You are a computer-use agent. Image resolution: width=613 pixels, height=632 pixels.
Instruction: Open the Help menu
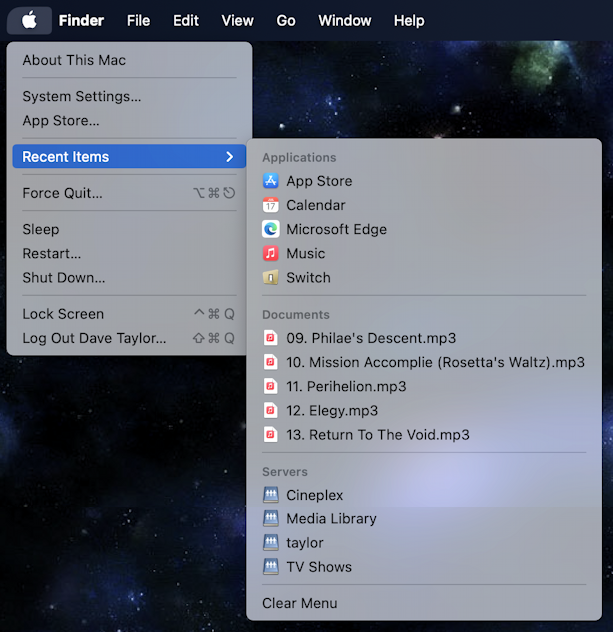click(x=409, y=20)
